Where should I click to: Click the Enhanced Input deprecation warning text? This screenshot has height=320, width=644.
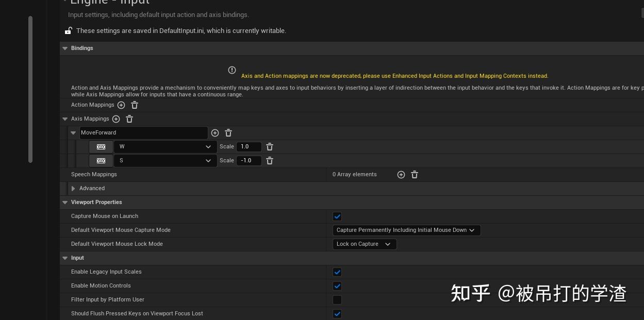pos(395,76)
